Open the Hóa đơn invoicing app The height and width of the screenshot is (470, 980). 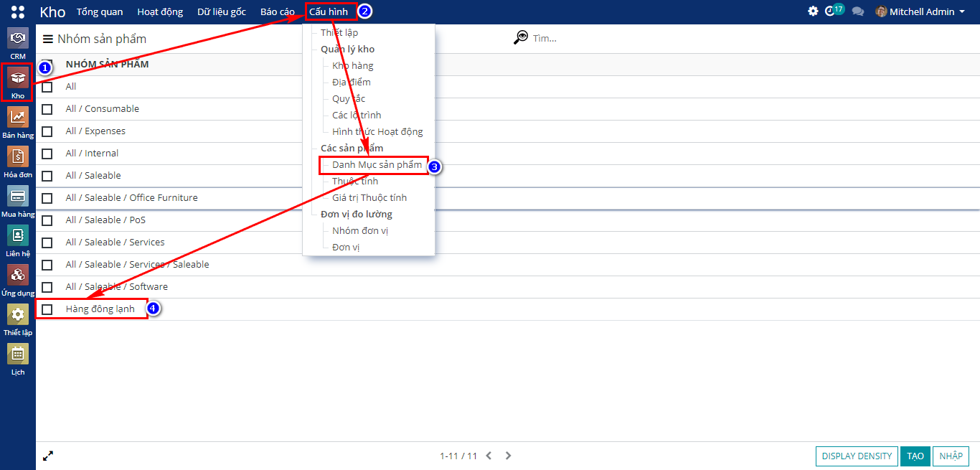pos(18,161)
